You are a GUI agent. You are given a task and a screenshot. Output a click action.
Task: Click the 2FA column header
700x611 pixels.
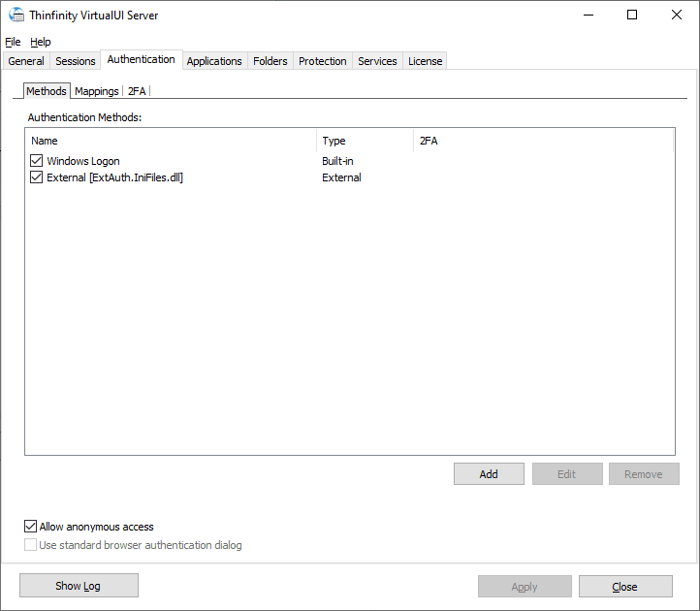pyautogui.click(x=543, y=141)
